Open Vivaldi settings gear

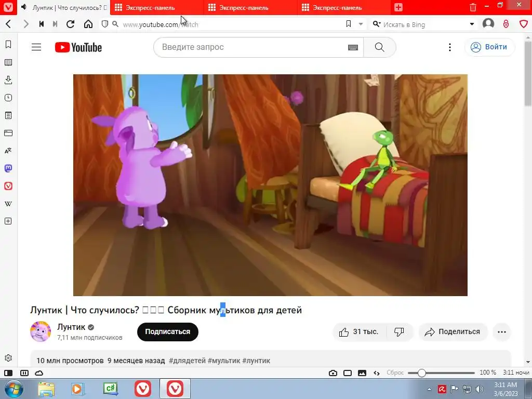8,358
